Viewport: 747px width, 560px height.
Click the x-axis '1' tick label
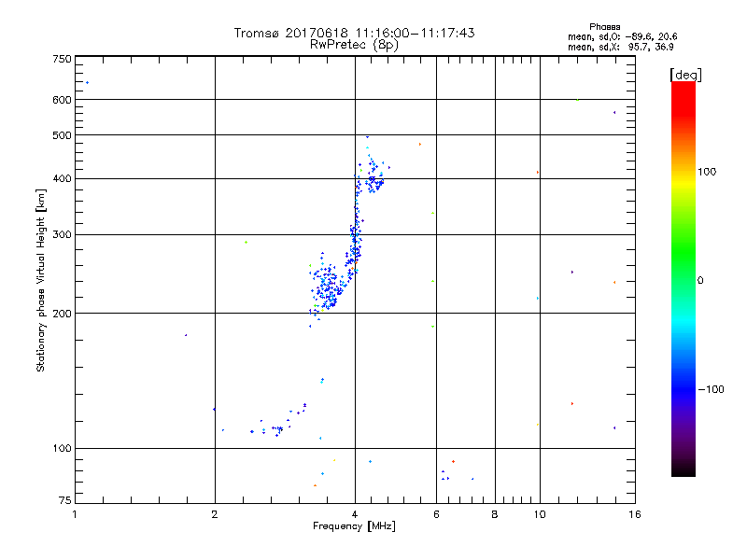click(75, 514)
